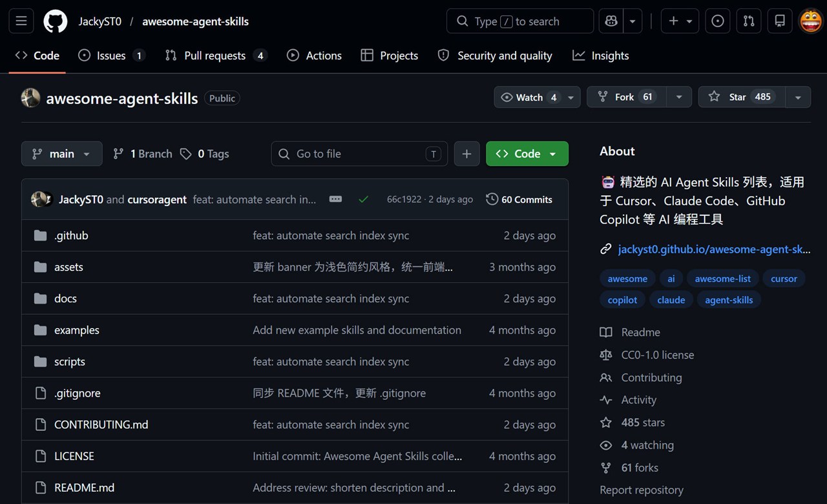Open the docs folder

click(x=65, y=299)
